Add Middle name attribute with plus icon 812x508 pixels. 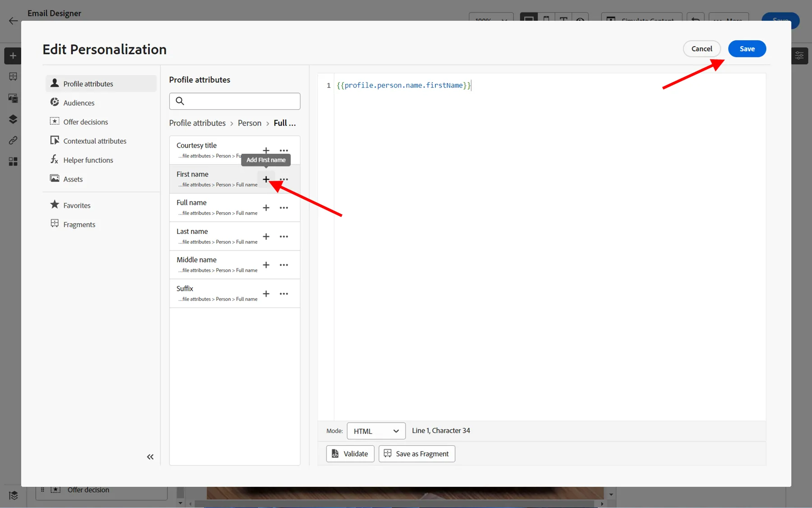(266, 265)
